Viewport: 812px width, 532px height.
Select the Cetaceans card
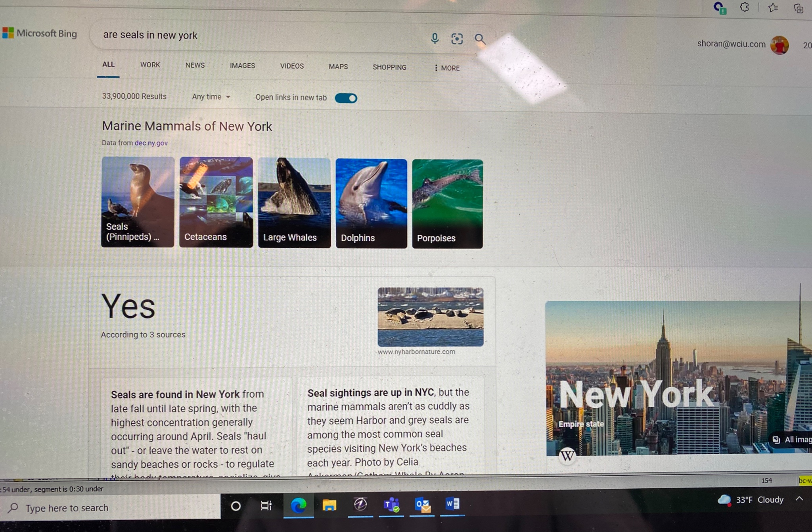pyautogui.click(x=216, y=202)
